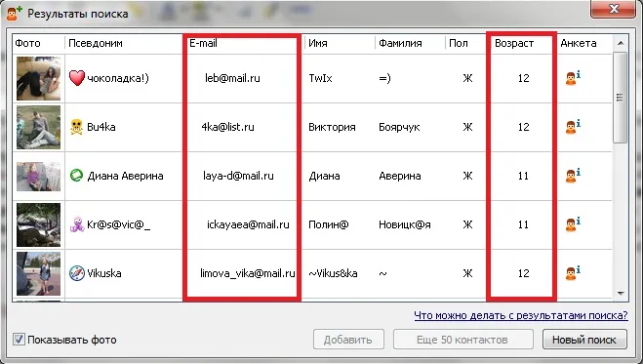
Task: Start a Новый поиск
Action: coord(584,340)
